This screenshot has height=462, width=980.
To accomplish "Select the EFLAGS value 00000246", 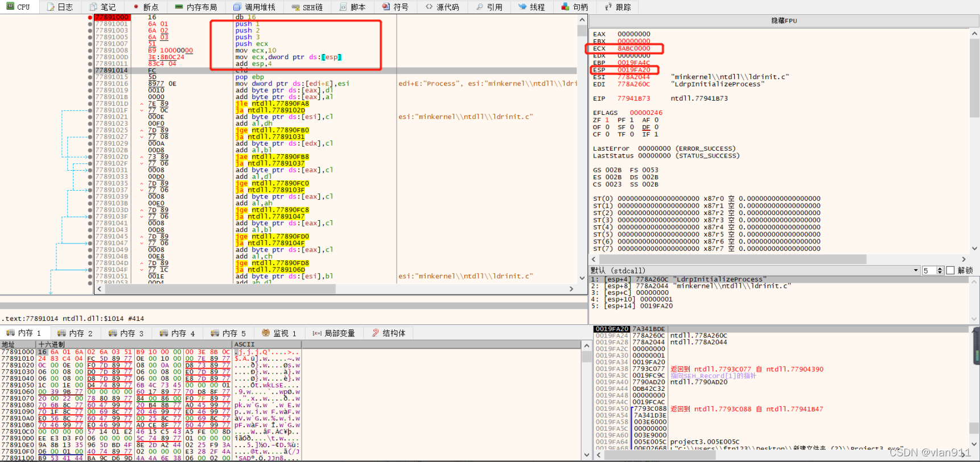I will 646,113.
